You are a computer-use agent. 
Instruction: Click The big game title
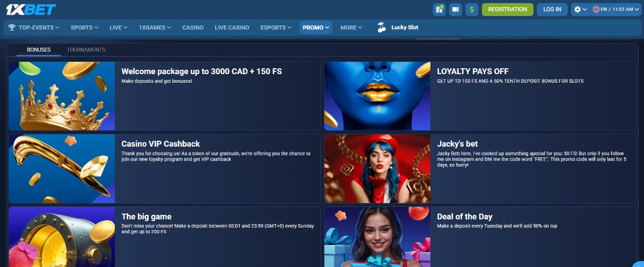(x=147, y=217)
